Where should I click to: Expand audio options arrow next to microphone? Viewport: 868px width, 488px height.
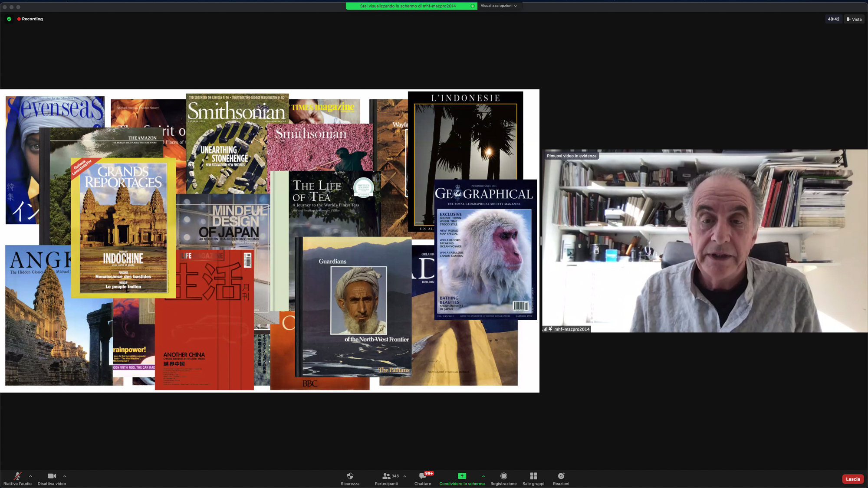pyautogui.click(x=30, y=476)
